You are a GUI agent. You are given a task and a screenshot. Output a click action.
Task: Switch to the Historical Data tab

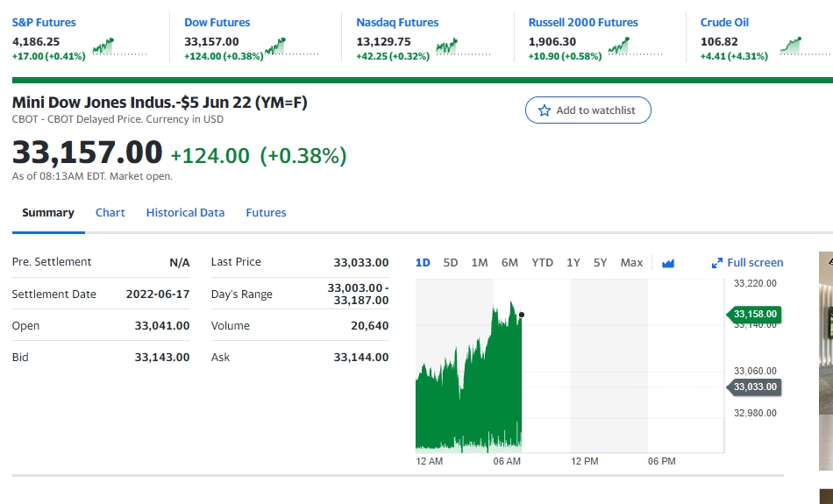185,212
